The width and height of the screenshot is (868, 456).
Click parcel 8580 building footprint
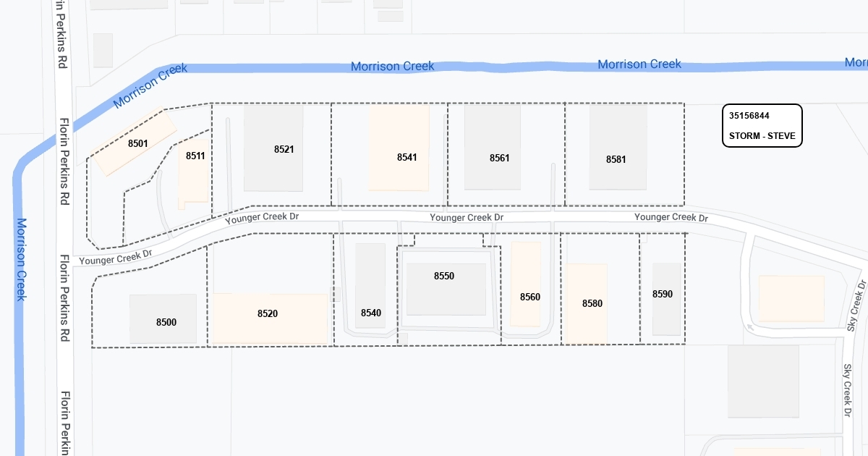click(x=592, y=303)
